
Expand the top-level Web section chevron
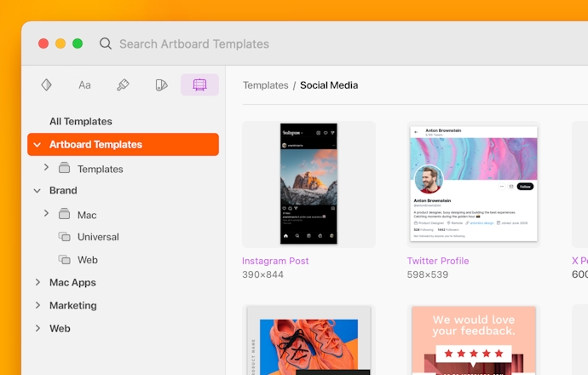[x=37, y=328]
